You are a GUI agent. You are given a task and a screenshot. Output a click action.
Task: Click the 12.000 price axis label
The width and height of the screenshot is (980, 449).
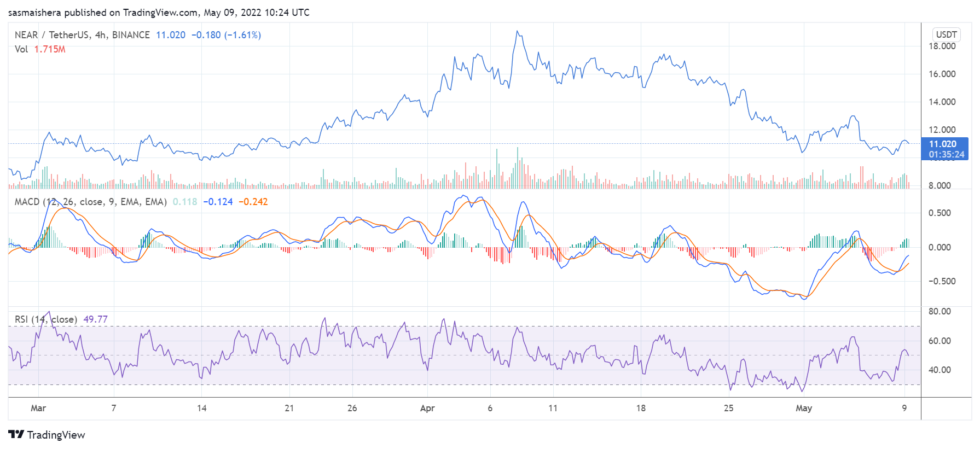tap(942, 130)
